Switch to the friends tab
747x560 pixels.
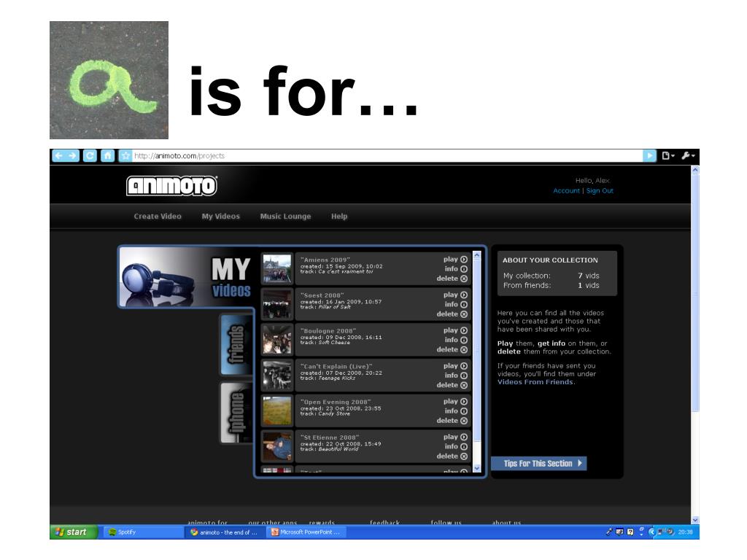236,344
